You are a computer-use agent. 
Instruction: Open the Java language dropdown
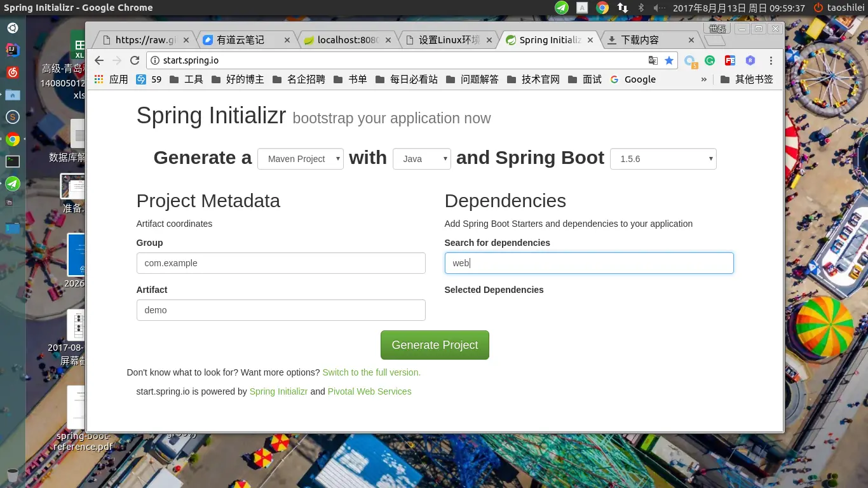[x=422, y=159]
